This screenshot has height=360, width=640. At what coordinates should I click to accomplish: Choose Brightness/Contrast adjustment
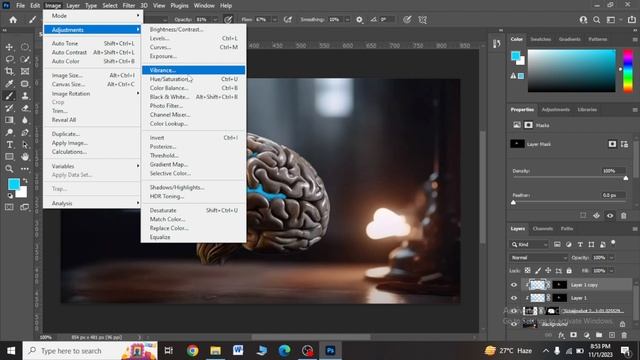(x=193, y=29)
